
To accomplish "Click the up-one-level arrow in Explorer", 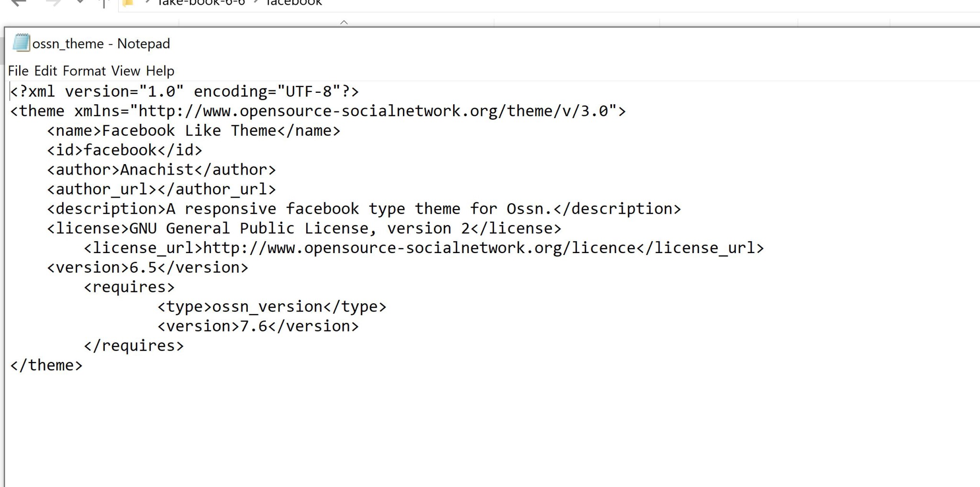I will pyautogui.click(x=104, y=4).
